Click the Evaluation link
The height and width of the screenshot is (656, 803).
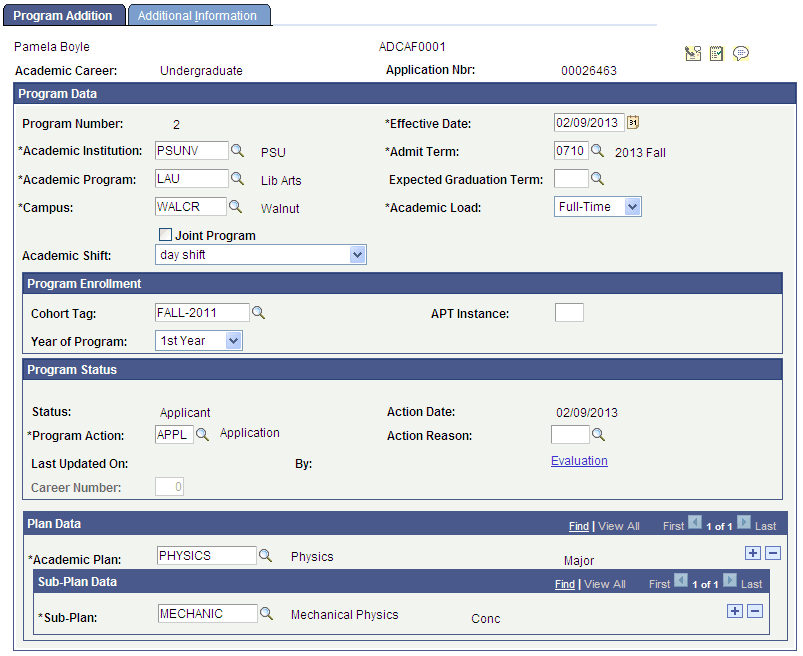[579, 460]
